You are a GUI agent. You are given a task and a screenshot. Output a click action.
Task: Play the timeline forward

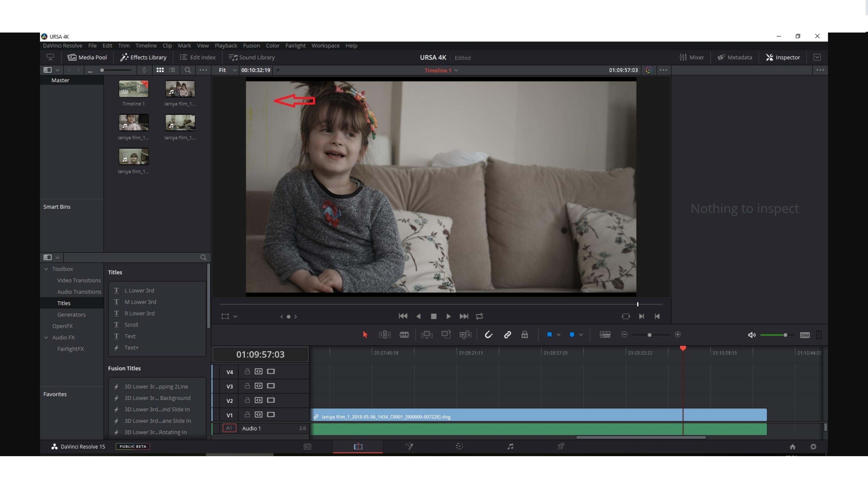tap(448, 316)
